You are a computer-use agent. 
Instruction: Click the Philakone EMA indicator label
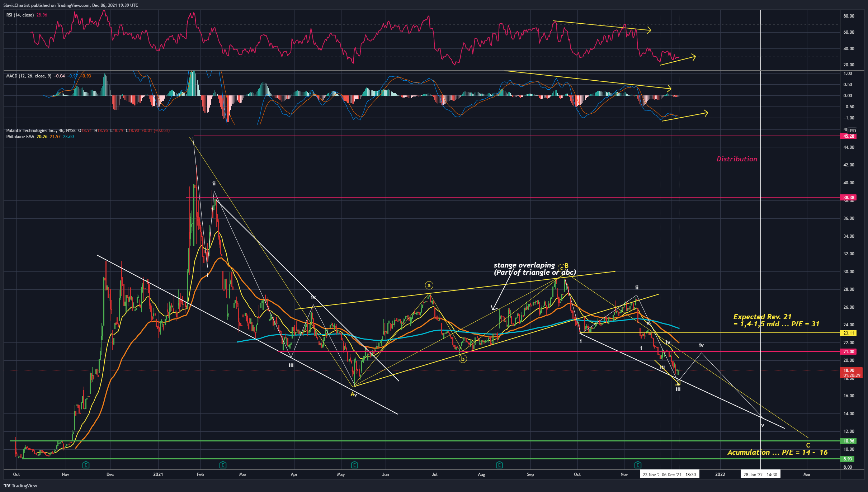click(20, 137)
